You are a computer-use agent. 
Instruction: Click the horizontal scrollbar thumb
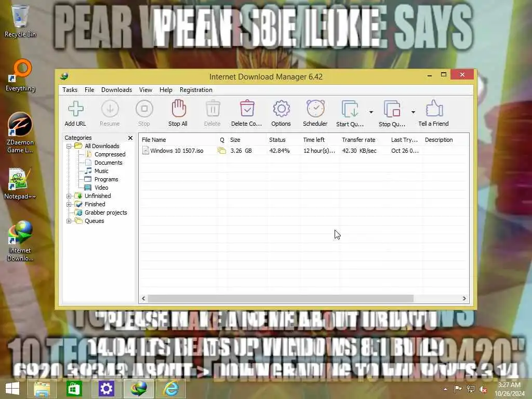(x=281, y=299)
